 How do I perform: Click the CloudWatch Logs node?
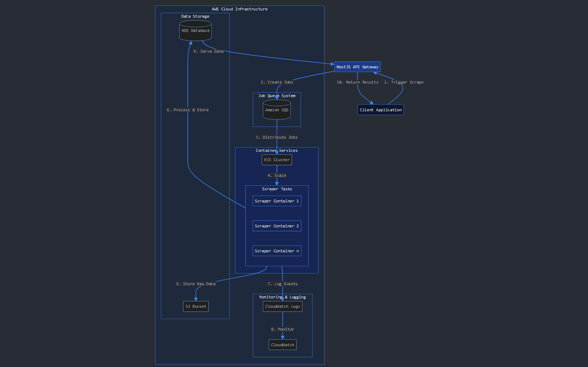(x=283, y=306)
